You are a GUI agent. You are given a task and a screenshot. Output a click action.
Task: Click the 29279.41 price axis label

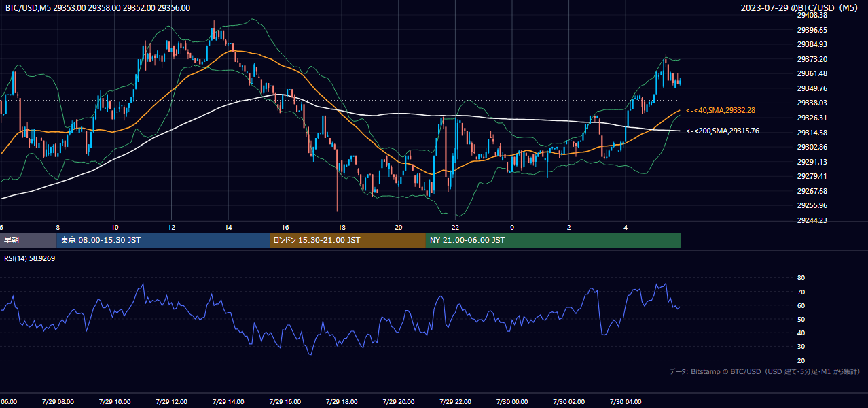[x=812, y=176]
